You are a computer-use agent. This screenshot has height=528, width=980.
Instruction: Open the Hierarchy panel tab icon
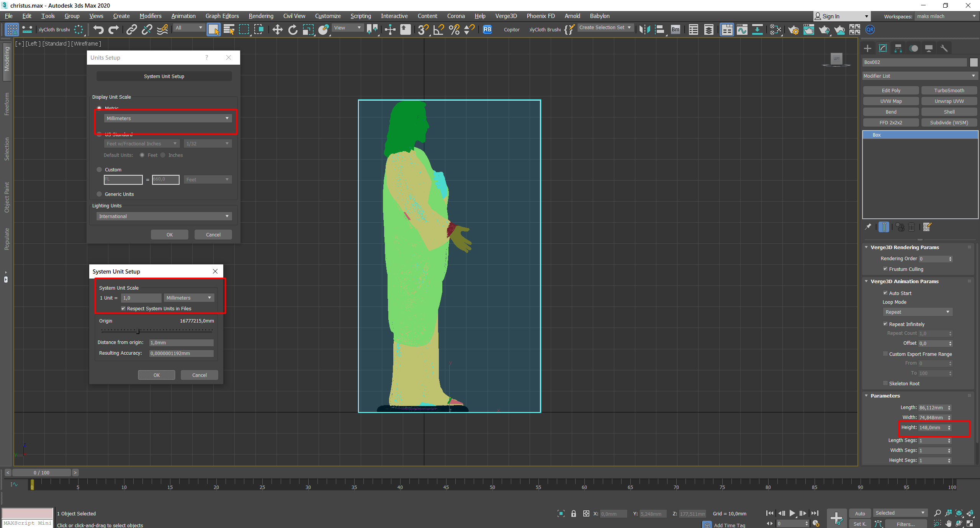pyautogui.click(x=898, y=48)
